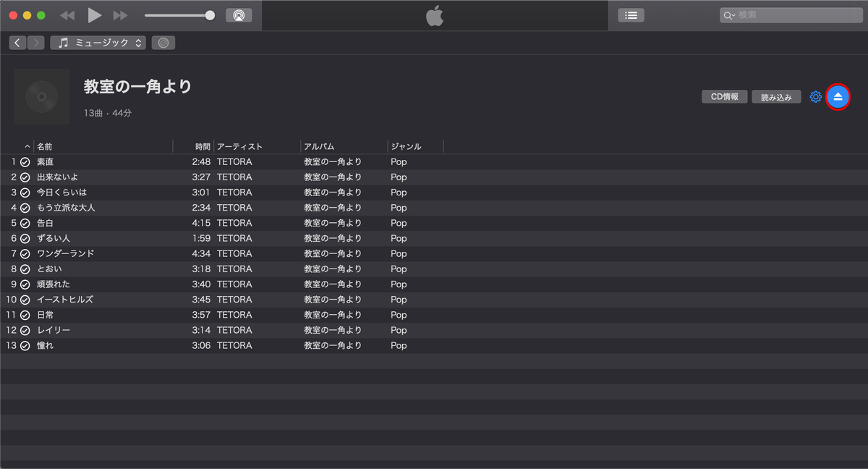Uncheck the track 今日くらいは
The width and height of the screenshot is (868, 469).
tap(25, 193)
